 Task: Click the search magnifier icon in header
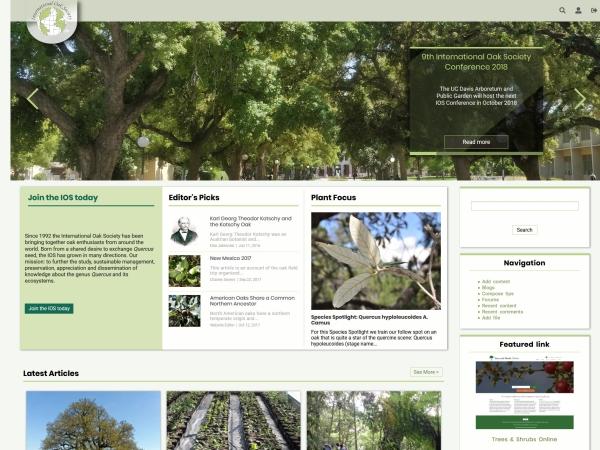(x=562, y=10)
